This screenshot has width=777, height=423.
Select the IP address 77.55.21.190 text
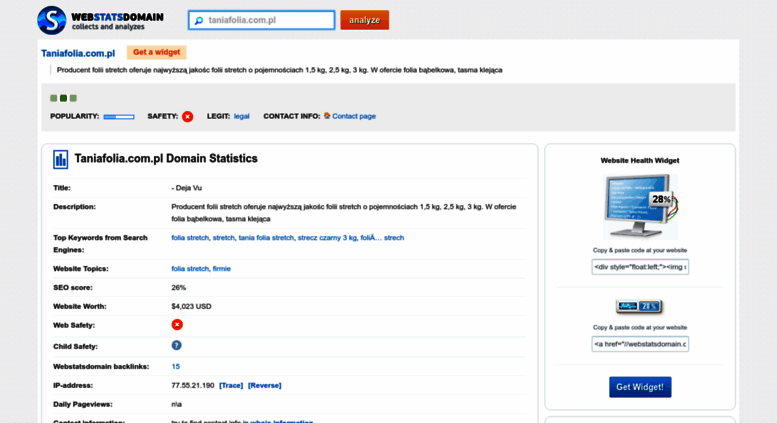pos(193,385)
